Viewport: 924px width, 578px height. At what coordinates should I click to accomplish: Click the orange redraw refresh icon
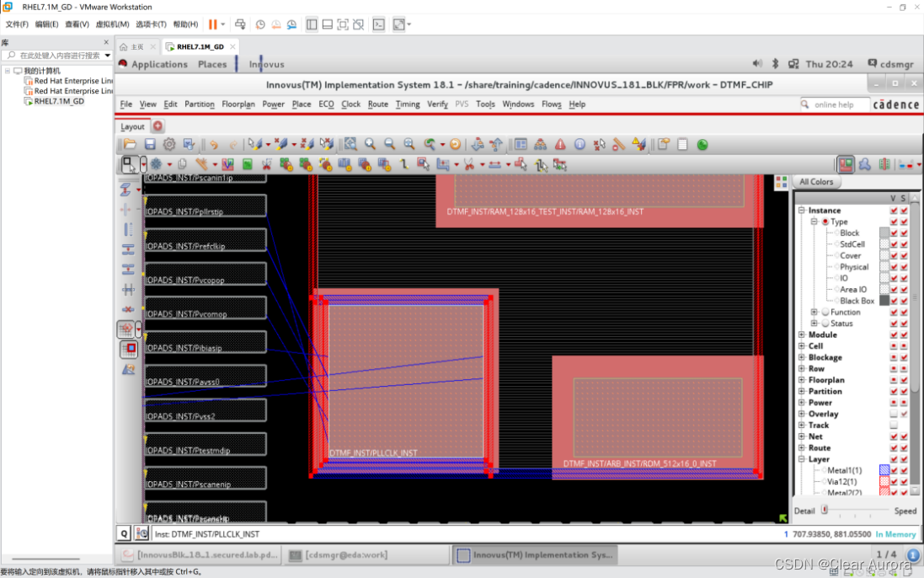[455, 144]
